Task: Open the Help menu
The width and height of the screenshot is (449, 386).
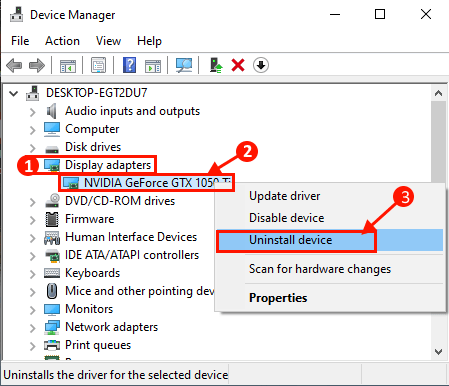Action: click(149, 41)
